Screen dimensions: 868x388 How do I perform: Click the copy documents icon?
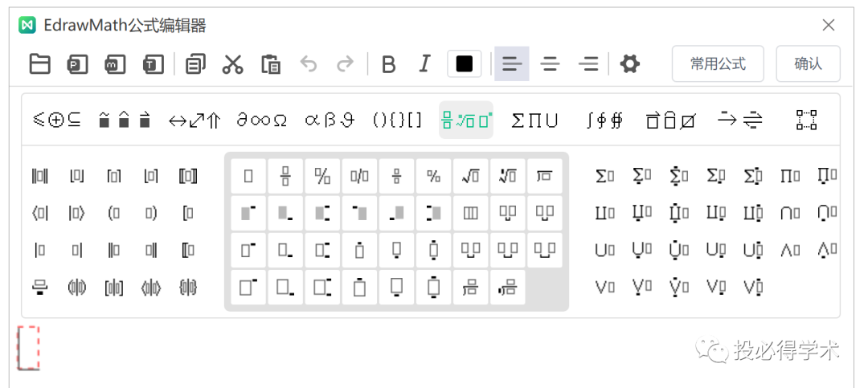coord(195,64)
